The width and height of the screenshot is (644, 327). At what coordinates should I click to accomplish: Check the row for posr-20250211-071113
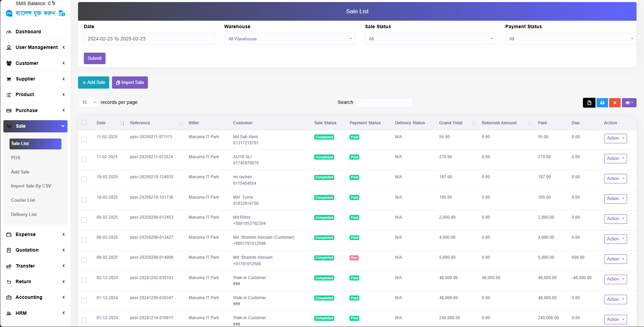[84, 140]
